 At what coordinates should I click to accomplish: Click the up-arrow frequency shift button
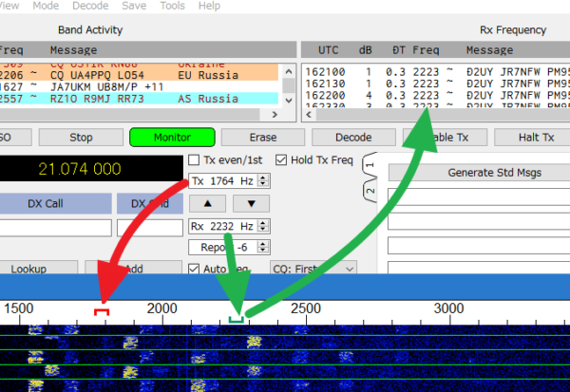coord(207,203)
